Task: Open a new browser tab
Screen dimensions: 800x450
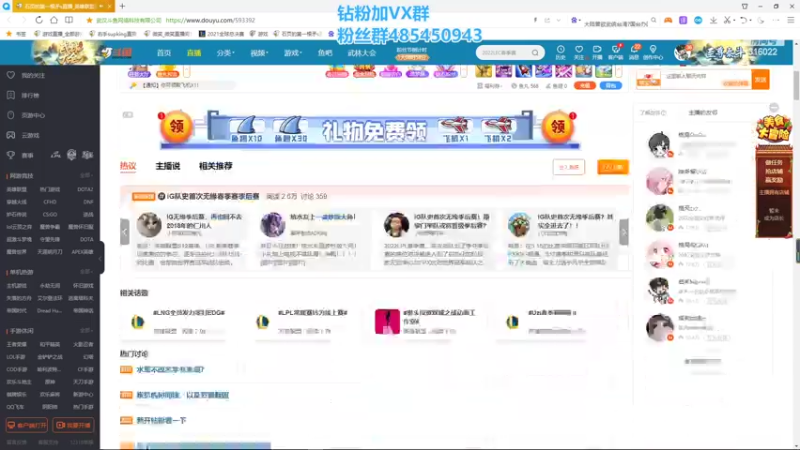Action: pos(122,6)
